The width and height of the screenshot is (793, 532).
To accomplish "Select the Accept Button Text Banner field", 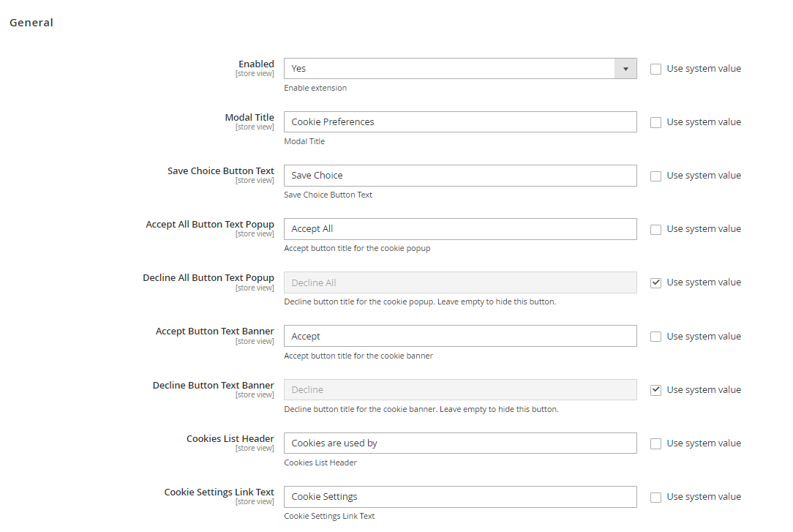I will click(460, 337).
